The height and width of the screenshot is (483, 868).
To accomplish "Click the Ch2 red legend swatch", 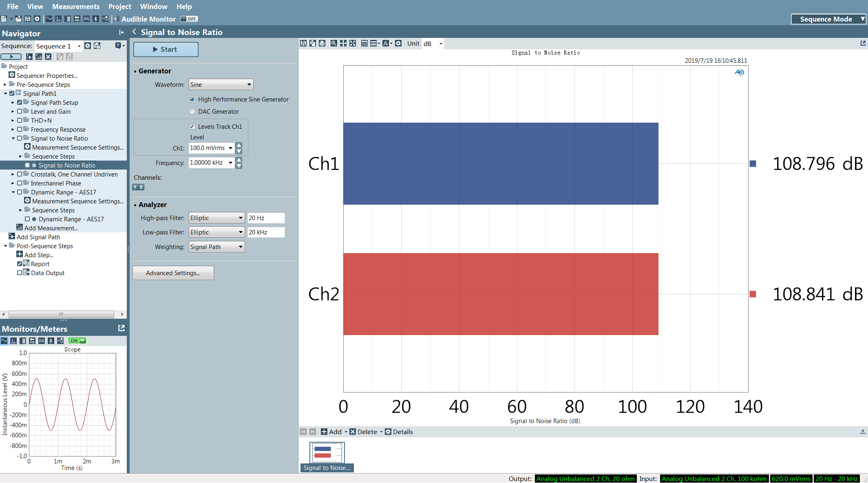I will pos(753,294).
